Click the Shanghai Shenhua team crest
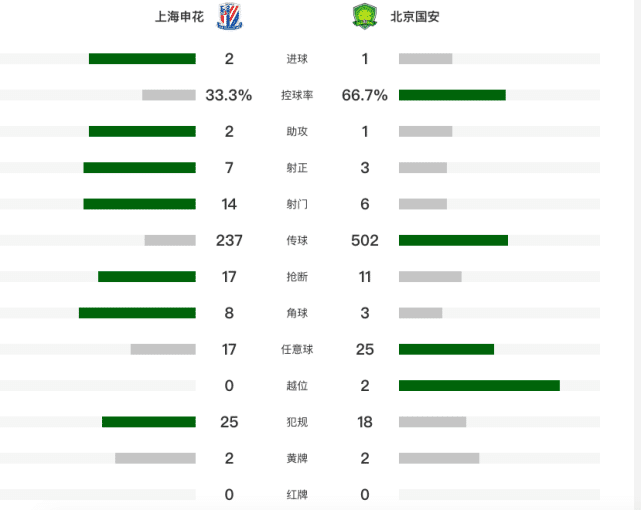 pos(229,17)
